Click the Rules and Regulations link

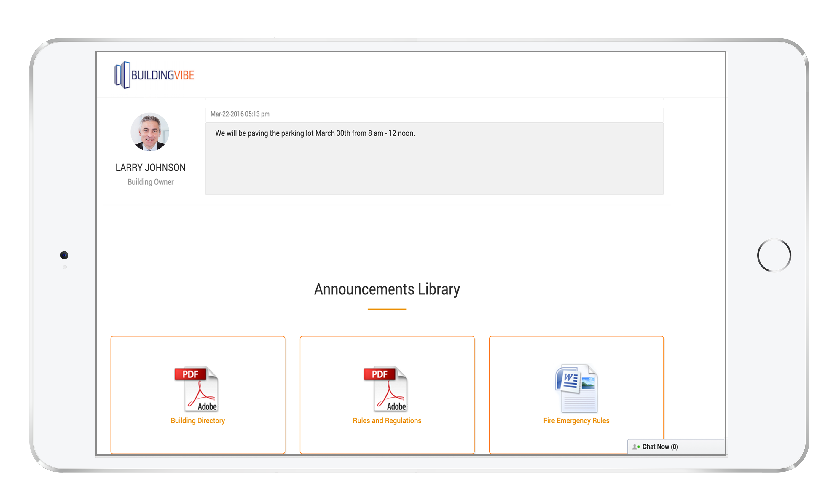387,421
